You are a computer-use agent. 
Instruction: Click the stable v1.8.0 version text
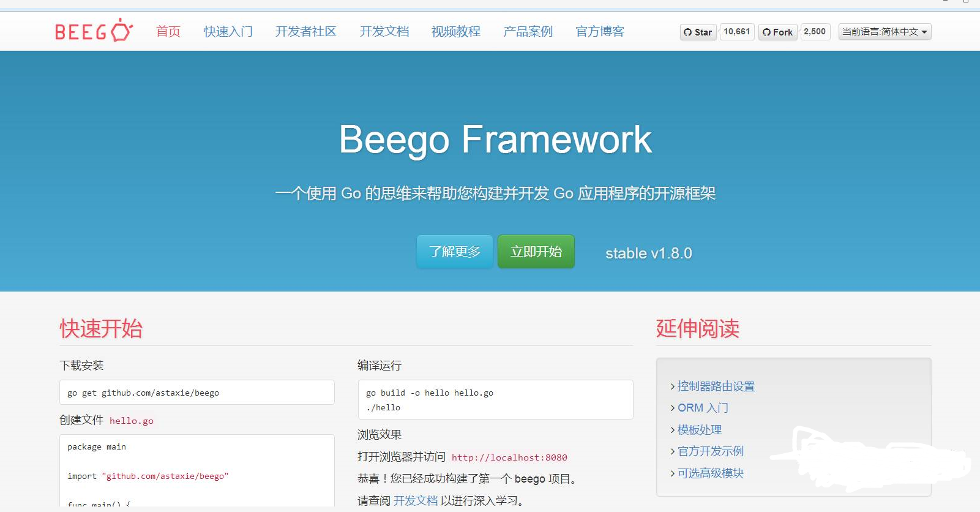[x=649, y=254]
